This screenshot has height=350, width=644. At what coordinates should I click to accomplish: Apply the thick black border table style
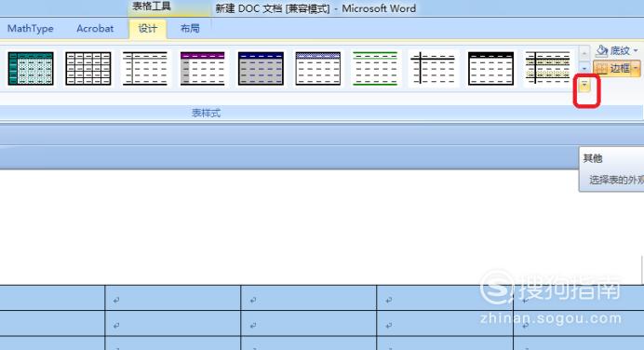pos(490,69)
